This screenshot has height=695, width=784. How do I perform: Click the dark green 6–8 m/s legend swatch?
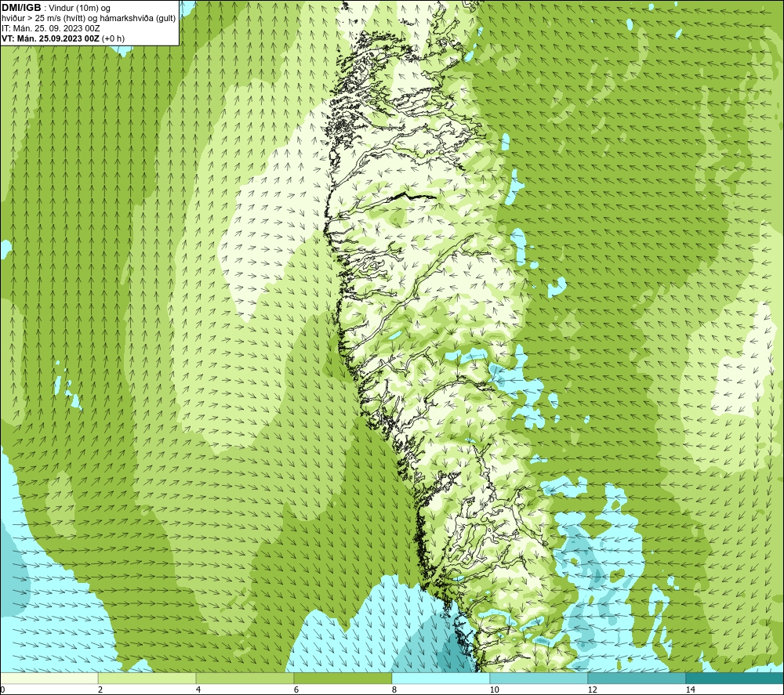[x=343, y=678]
